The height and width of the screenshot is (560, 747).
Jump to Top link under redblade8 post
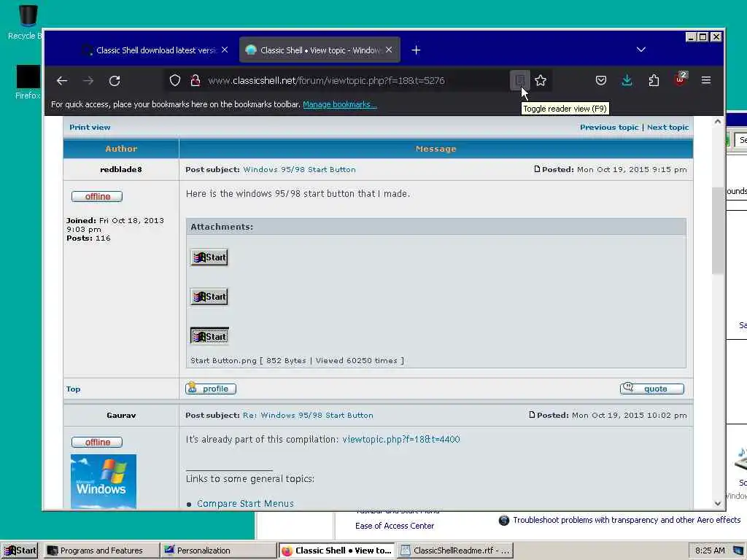coord(74,389)
